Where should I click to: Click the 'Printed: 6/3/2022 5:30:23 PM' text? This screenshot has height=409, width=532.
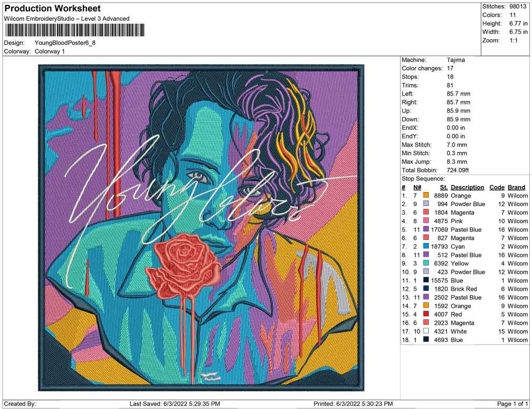353,404
